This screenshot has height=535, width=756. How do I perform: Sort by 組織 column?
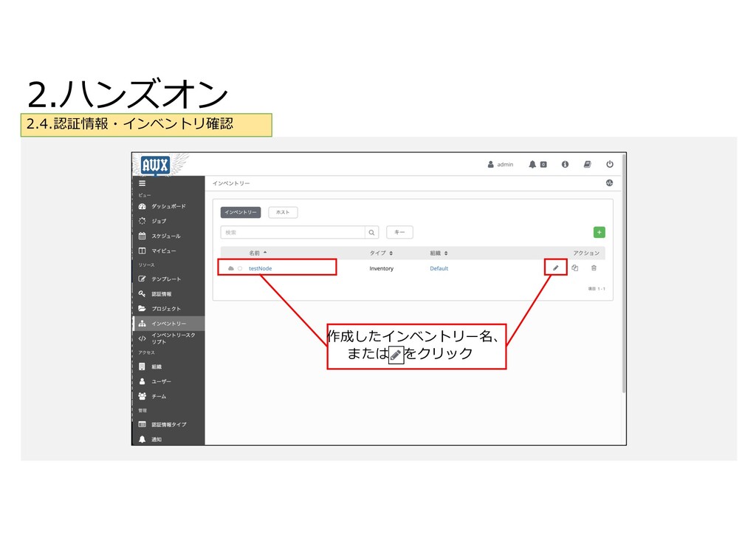(x=439, y=253)
